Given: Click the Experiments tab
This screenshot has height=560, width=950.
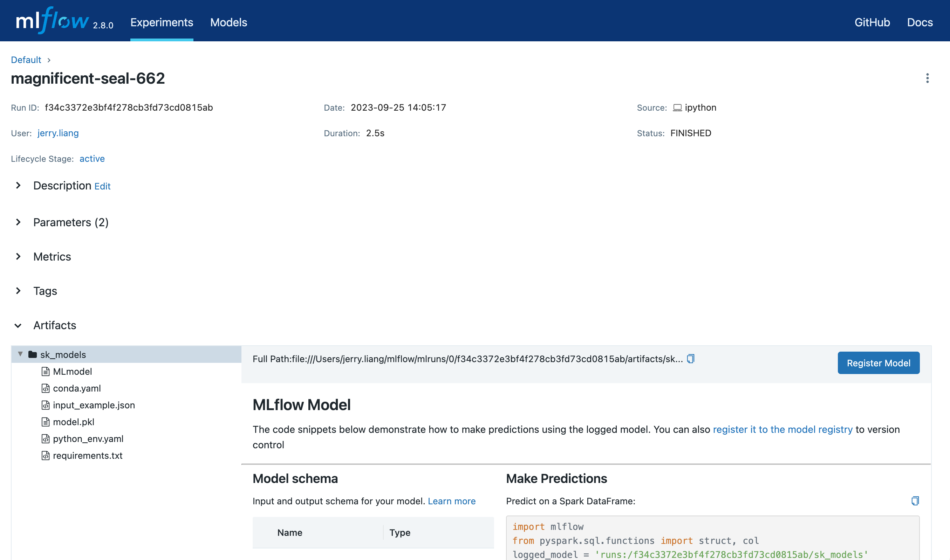Looking at the screenshot, I should point(161,21).
